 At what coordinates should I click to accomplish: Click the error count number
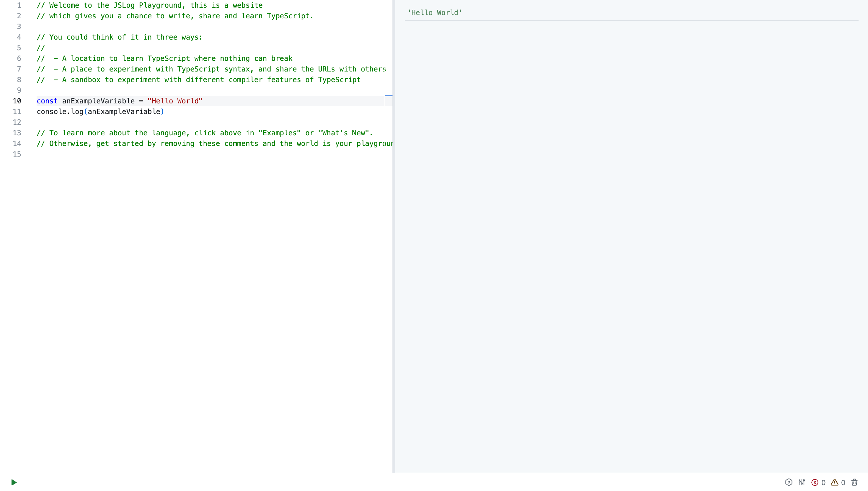click(x=823, y=482)
